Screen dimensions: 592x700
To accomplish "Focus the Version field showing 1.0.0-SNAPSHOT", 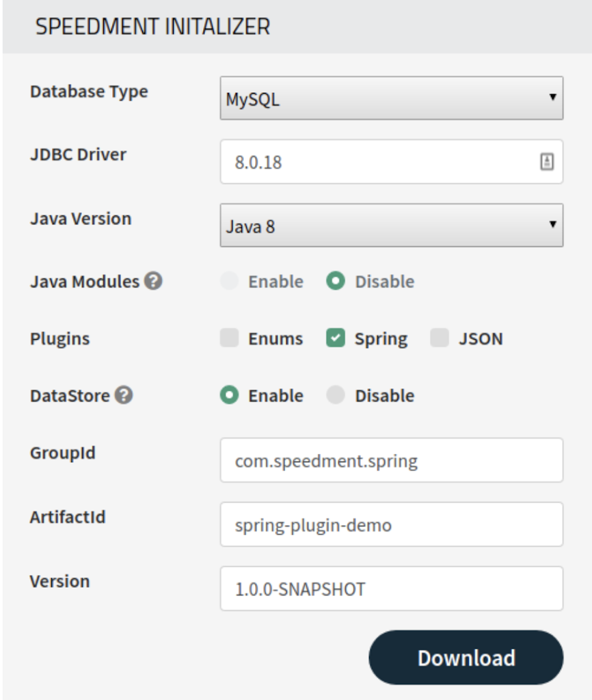I will 391,588.
